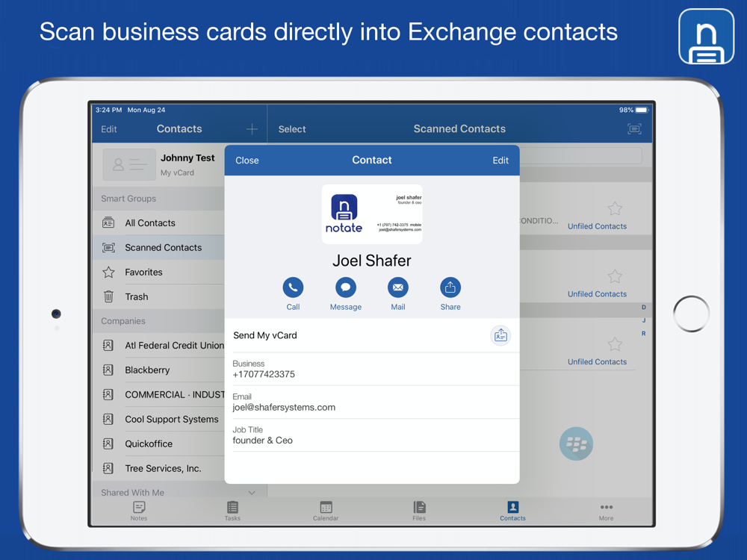The height and width of the screenshot is (560, 747).
Task: Tap Edit in the Contacts sidebar header
Action: (x=108, y=129)
